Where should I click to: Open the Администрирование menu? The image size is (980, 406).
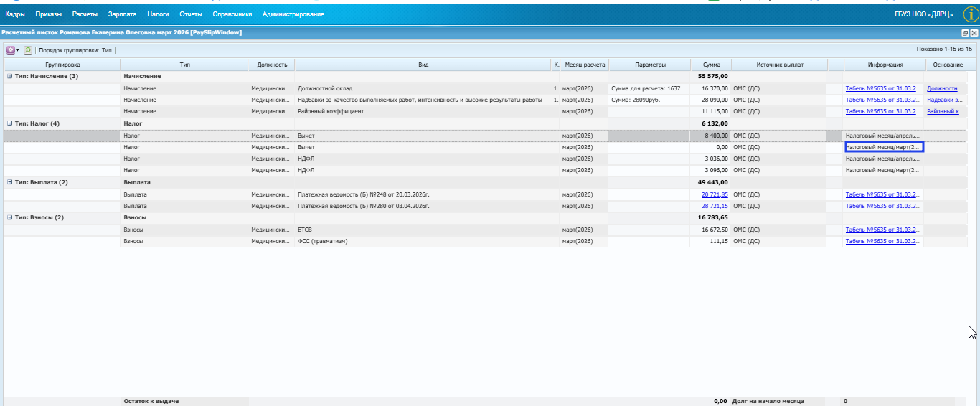tap(293, 14)
